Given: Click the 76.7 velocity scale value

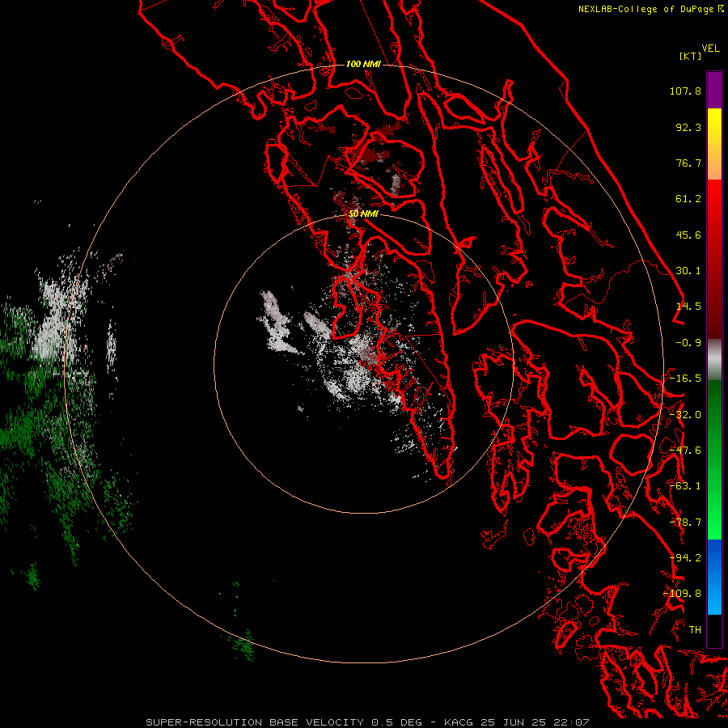Looking at the screenshot, I should tap(688, 163).
